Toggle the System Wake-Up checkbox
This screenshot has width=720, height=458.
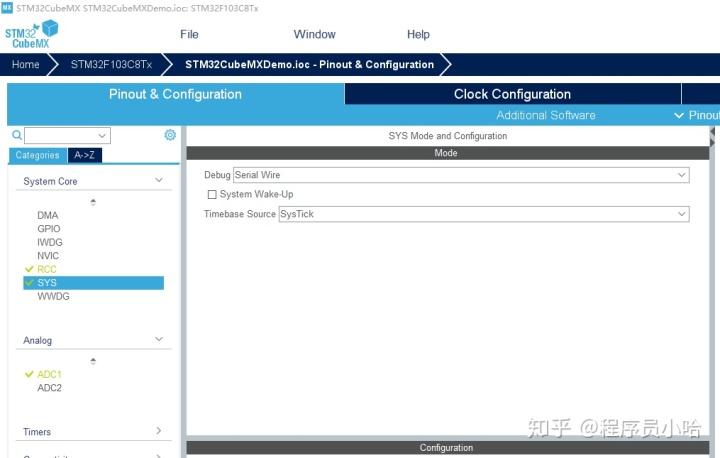pyautogui.click(x=212, y=195)
